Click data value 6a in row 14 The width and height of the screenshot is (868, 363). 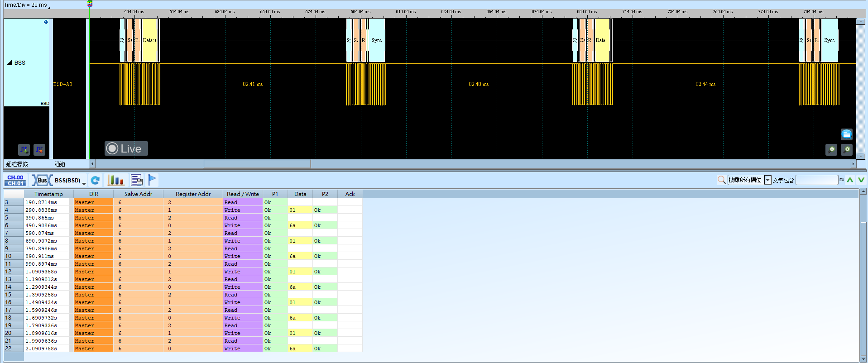tap(300, 287)
